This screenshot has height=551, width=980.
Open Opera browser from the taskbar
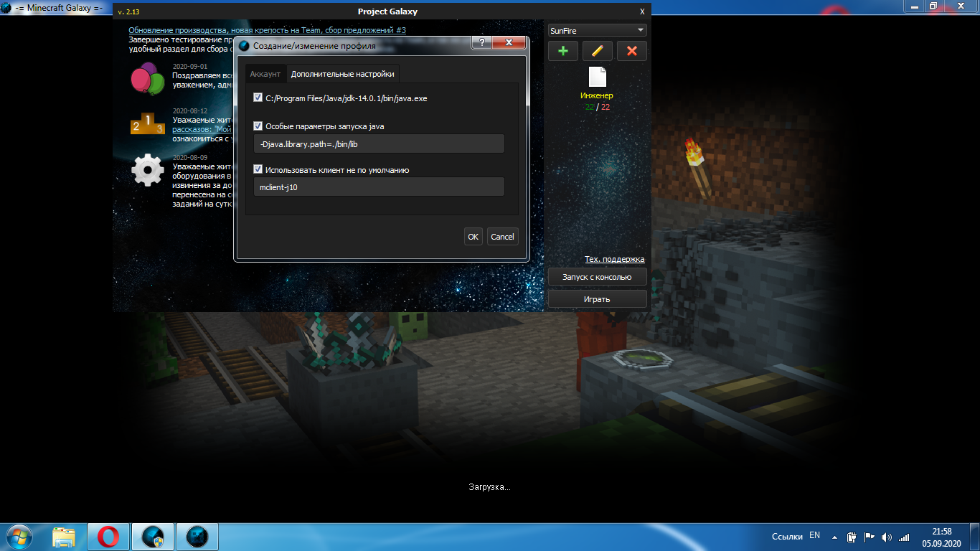coord(108,537)
